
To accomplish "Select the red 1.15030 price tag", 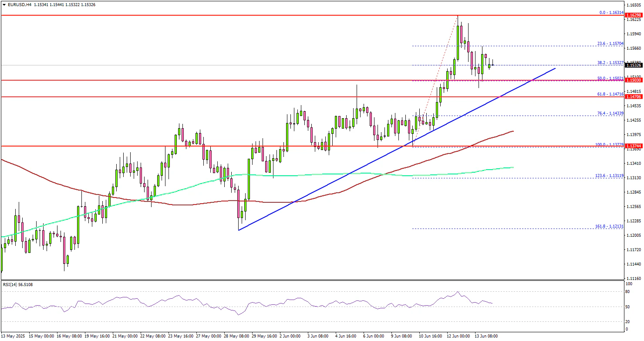I will [633, 80].
